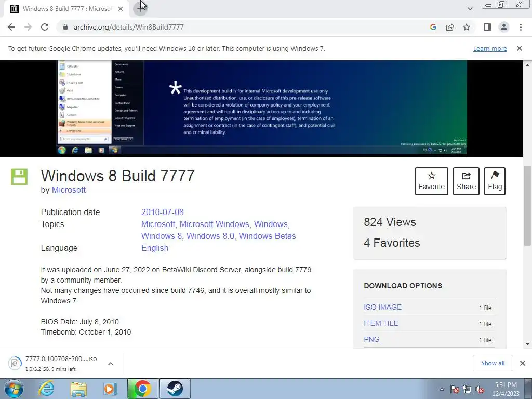This screenshot has width=532, height=399.
Task: Flag this item
Action: point(495,181)
